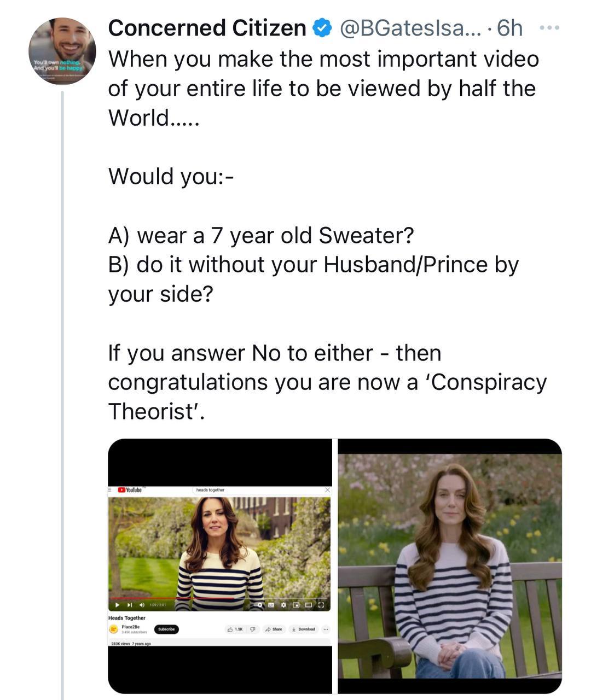
Task: Open the striped-sweater bench photo on the right
Action: coord(450,566)
